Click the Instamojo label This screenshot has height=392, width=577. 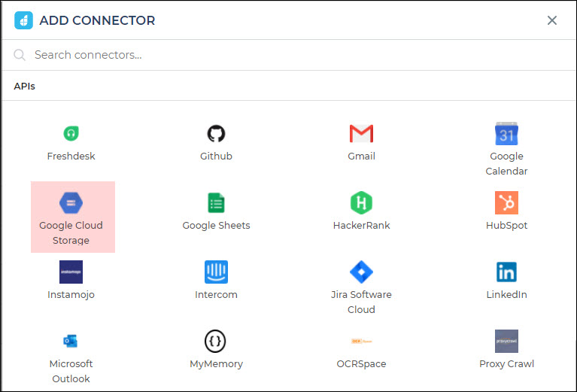(71, 294)
